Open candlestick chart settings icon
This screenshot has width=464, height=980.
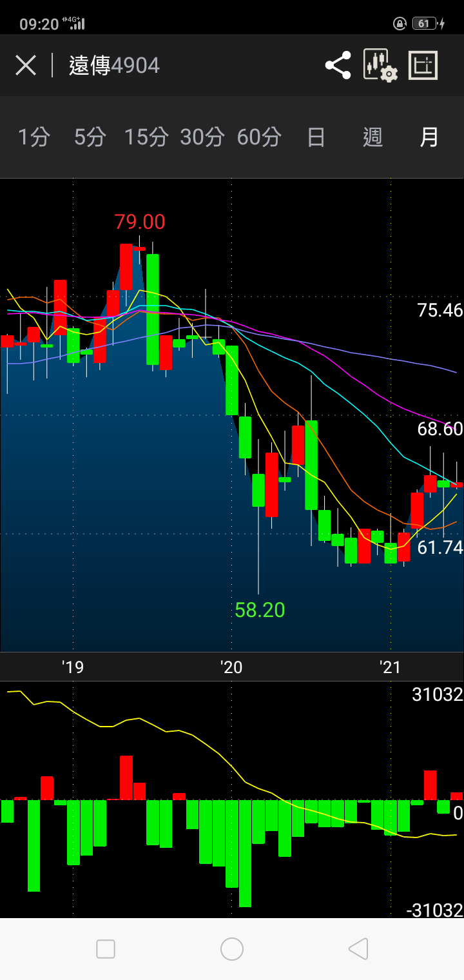380,65
